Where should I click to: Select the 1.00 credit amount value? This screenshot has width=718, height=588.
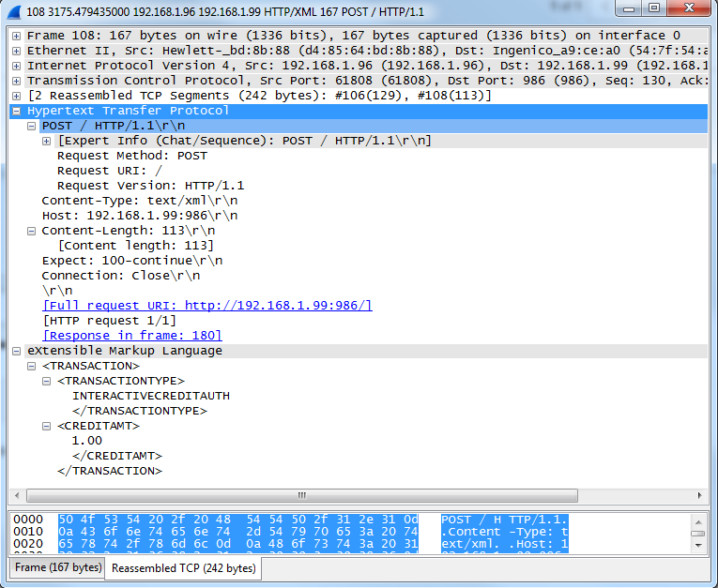pos(87,441)
